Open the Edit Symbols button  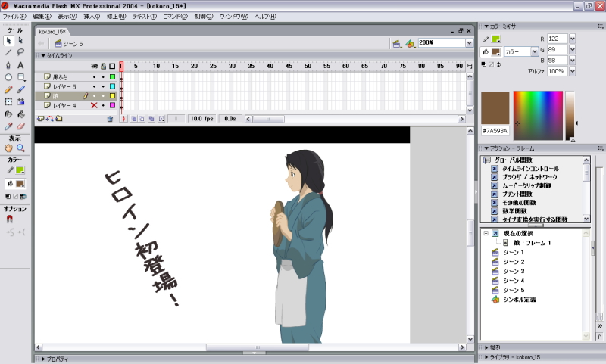click(x=410, y=44)
